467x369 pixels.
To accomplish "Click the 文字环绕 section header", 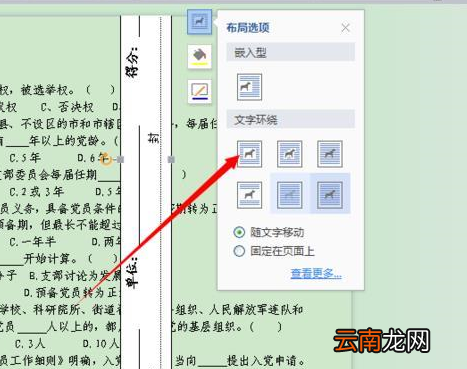I will point(290,119).
